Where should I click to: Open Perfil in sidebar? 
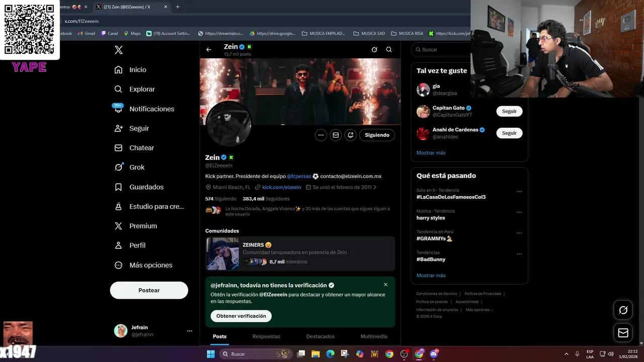130,245
